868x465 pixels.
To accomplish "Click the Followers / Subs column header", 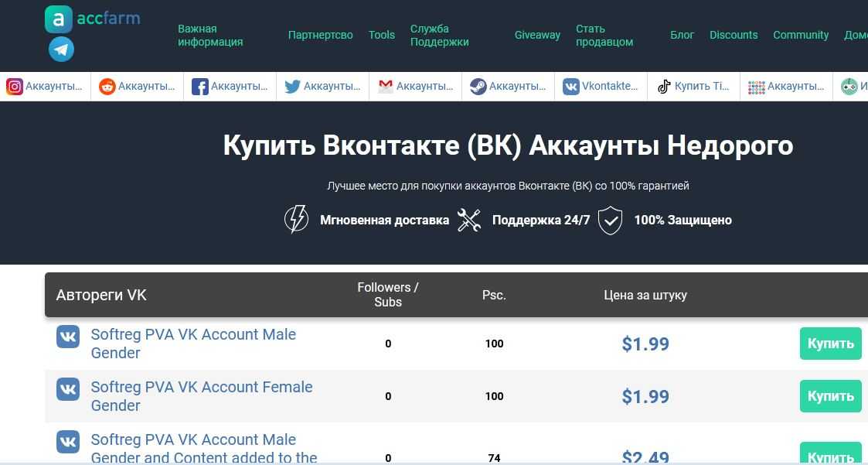I will click(388, 295).
